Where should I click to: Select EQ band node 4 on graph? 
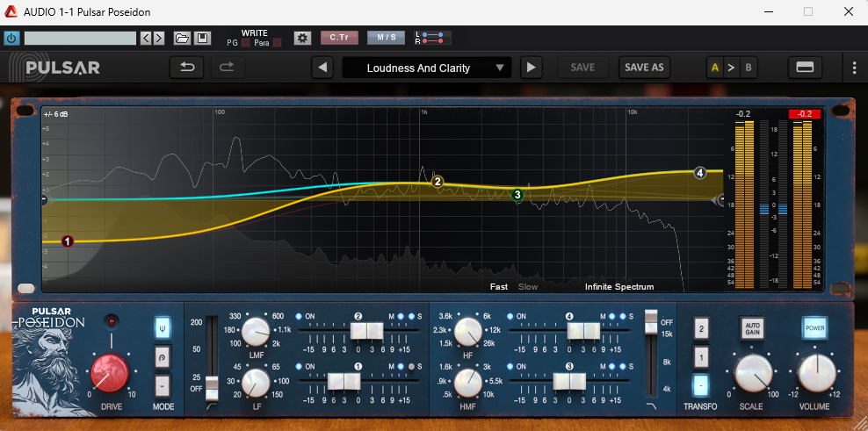tap(700, 173)
